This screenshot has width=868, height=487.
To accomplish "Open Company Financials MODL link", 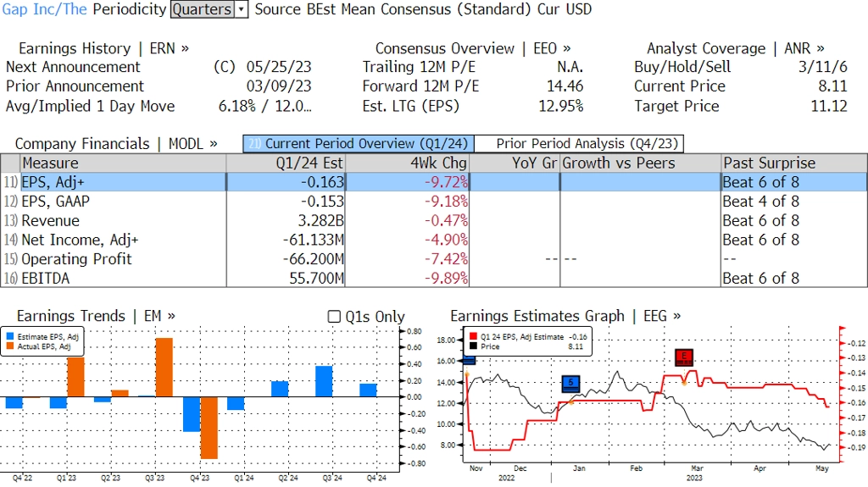I will (116, 144).
